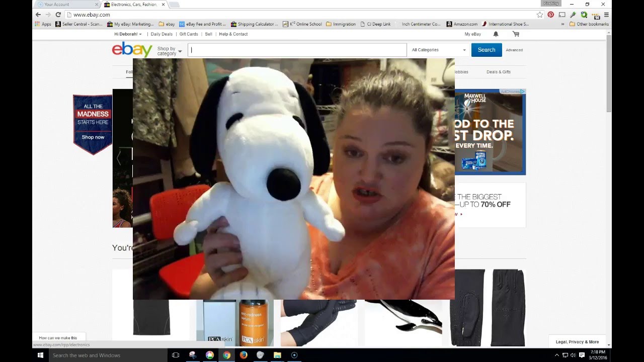
Task: Reload the eBay page
Action: pyautogui.click(x=58, y=15)
